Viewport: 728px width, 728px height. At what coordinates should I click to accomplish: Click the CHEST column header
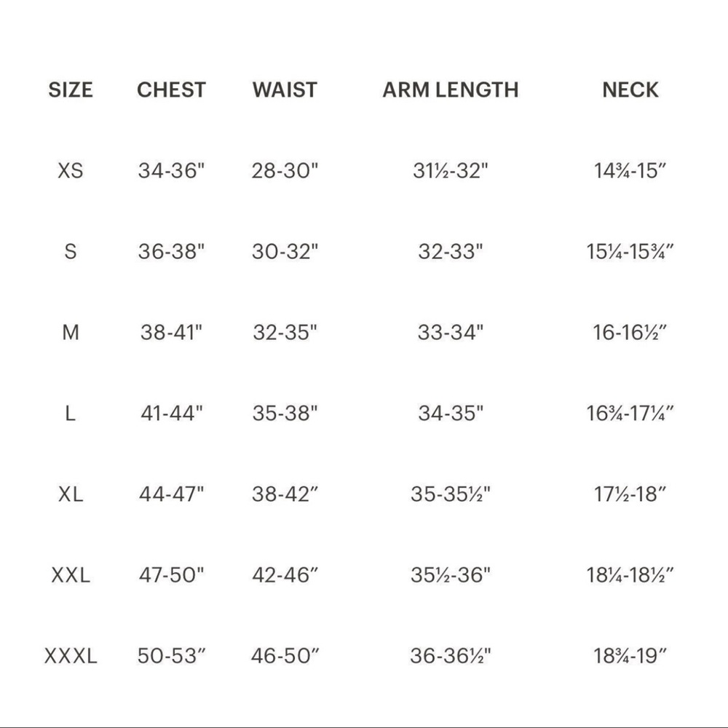pos(171,90)
